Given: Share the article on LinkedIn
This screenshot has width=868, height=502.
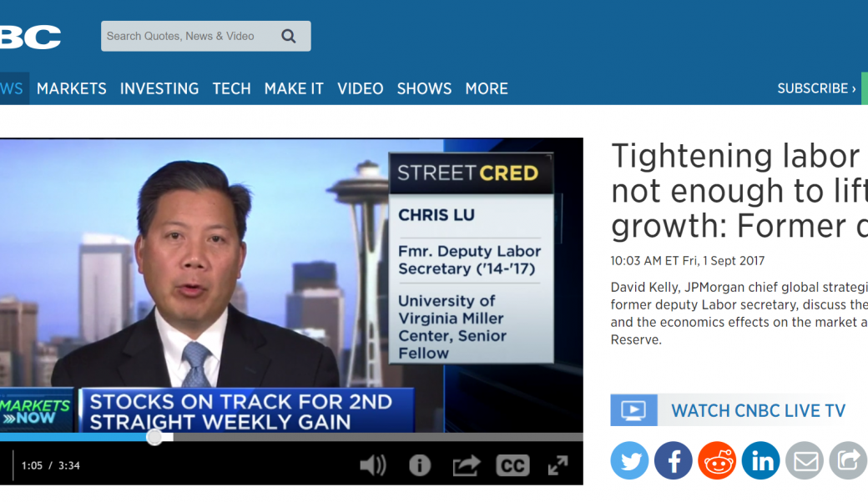Looking at the screenshot, I should pyautogui.click(x=760, y=460).
